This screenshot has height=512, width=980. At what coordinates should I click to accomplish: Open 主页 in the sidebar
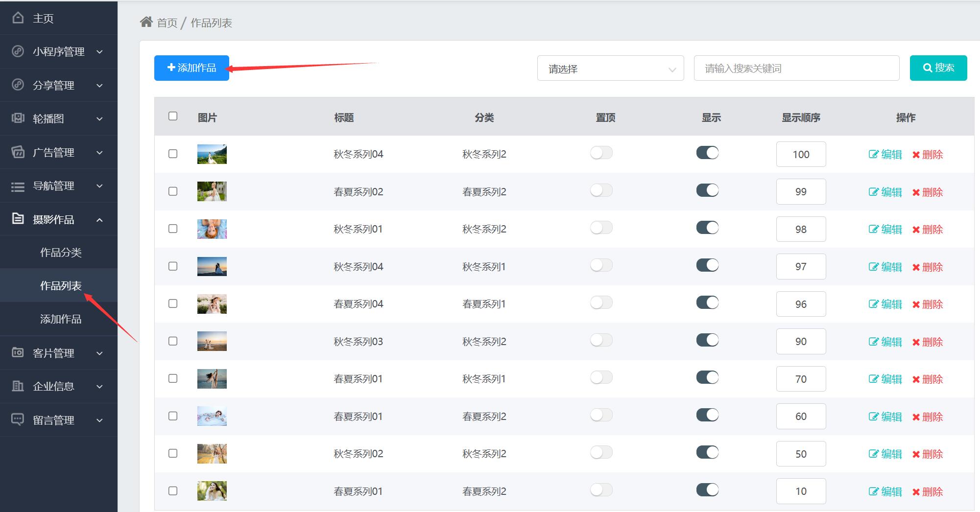(59, 18)
